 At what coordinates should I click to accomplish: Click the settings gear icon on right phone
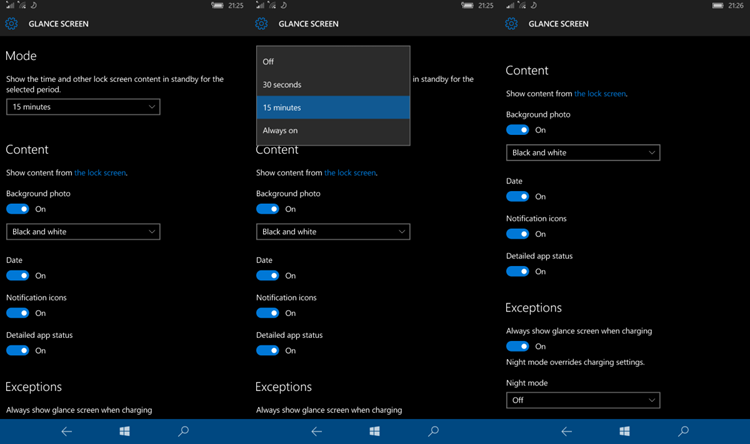tap(511, 23)
